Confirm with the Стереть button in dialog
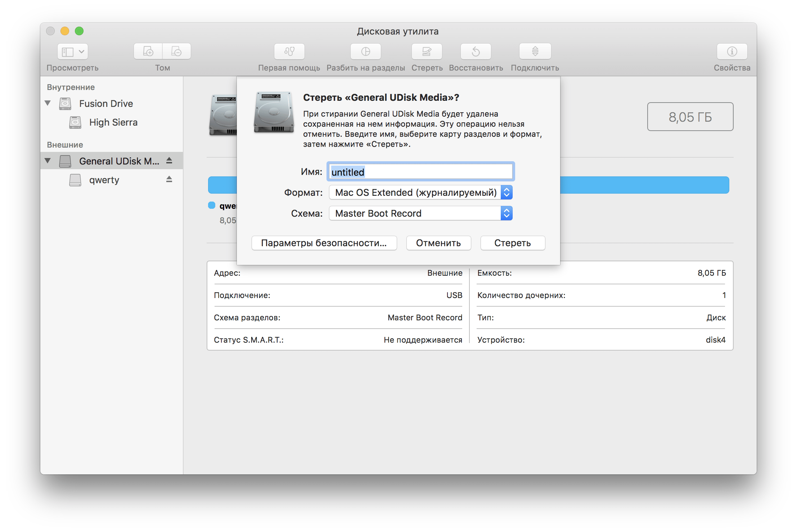 (513, 243)
